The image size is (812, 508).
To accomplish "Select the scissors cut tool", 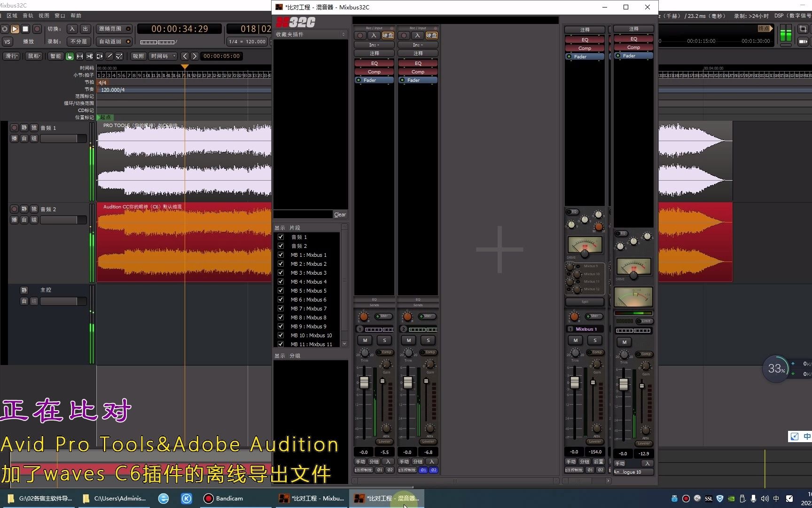I will coord(89,56).
